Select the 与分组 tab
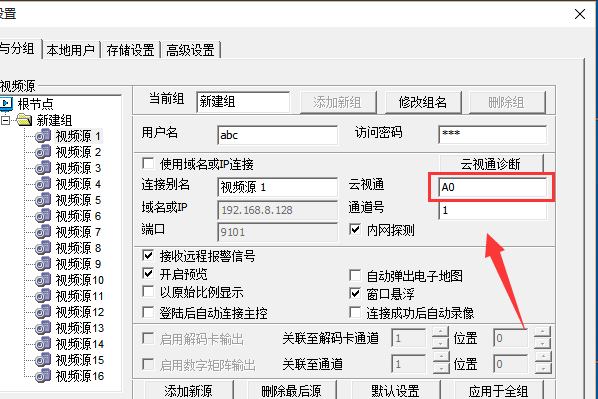598x399 pixels. coord(19,49)
